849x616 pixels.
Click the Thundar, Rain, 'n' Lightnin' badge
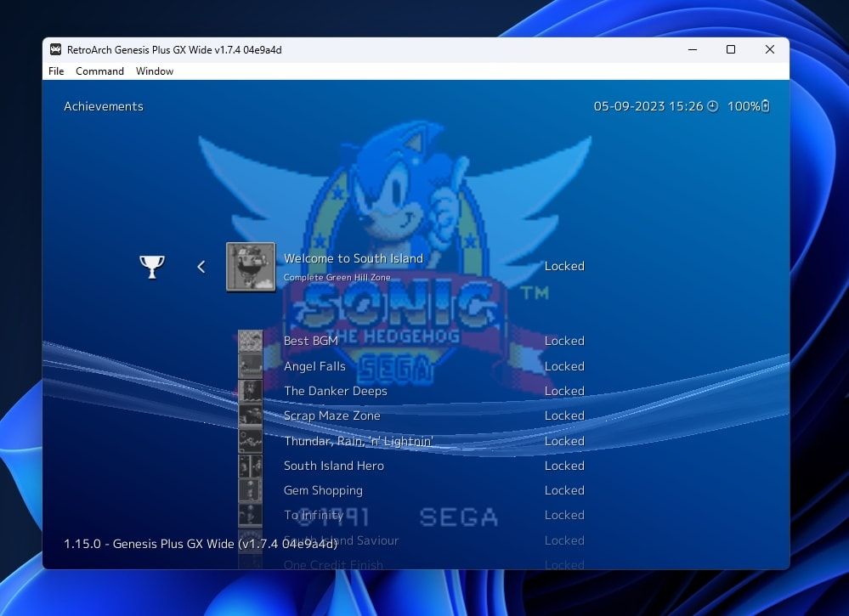coord(251,440)
